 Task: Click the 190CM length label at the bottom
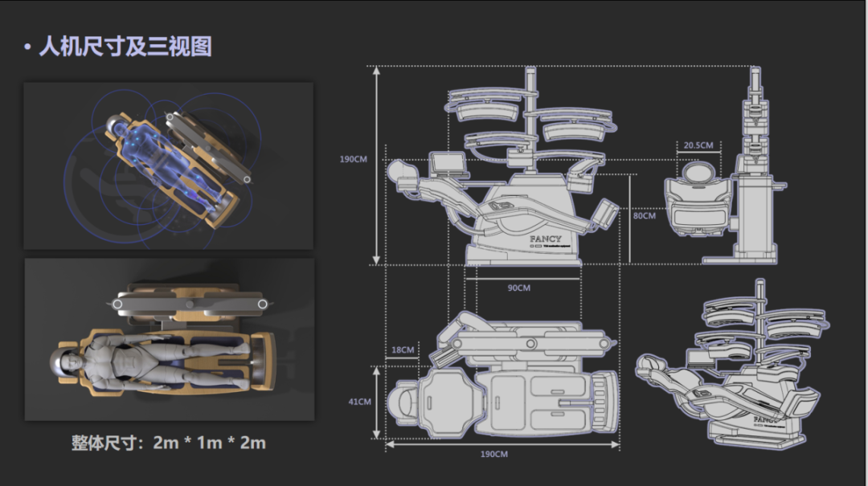click(494, 455)
